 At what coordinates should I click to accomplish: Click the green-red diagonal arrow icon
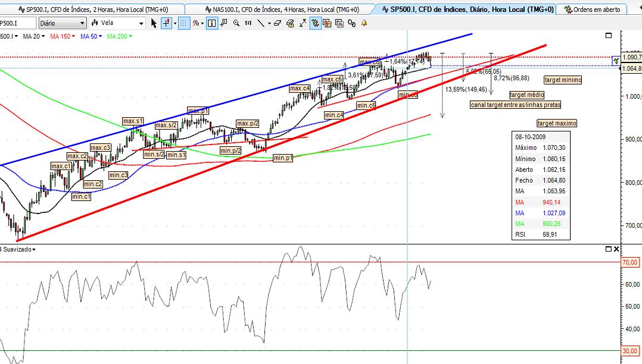(x=303, y=23)
